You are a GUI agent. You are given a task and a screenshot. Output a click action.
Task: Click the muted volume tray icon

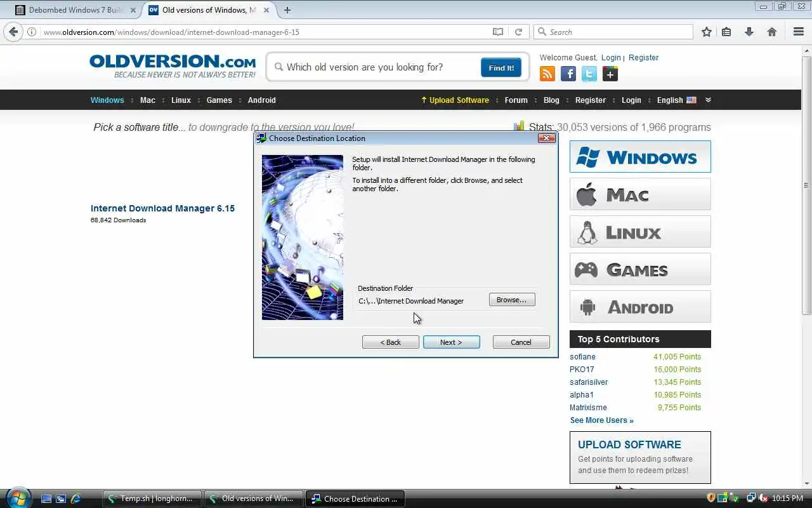[x=764, y=498]
